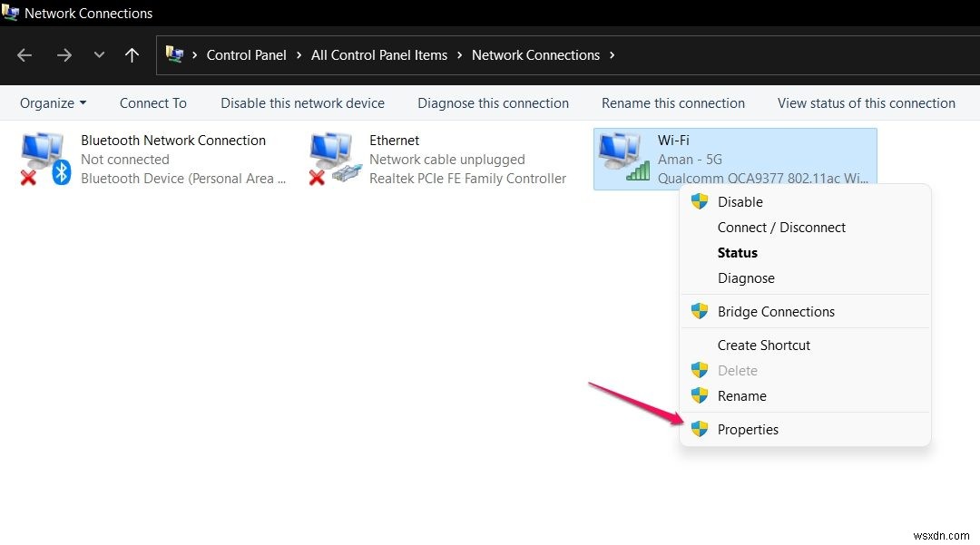Click View status of this connection
Viewport: 980px width, 545px height.
tap(866, 103)
